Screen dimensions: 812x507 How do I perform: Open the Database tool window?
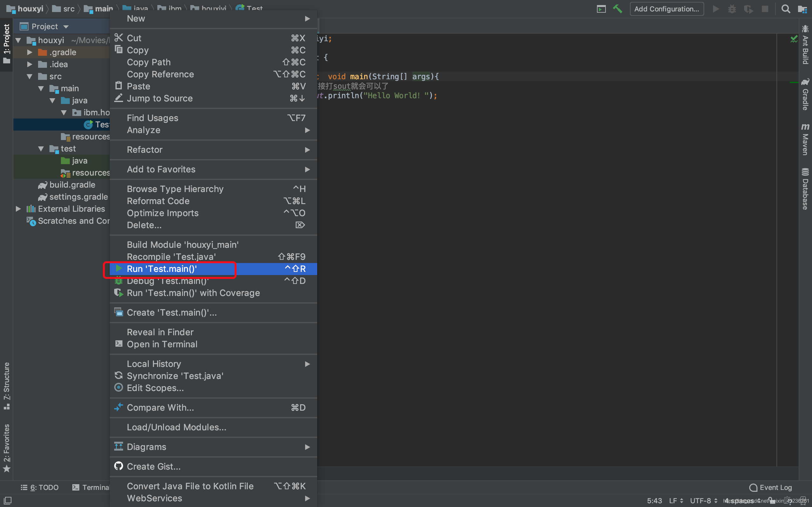pyautogui.click(x=805, y=189)
